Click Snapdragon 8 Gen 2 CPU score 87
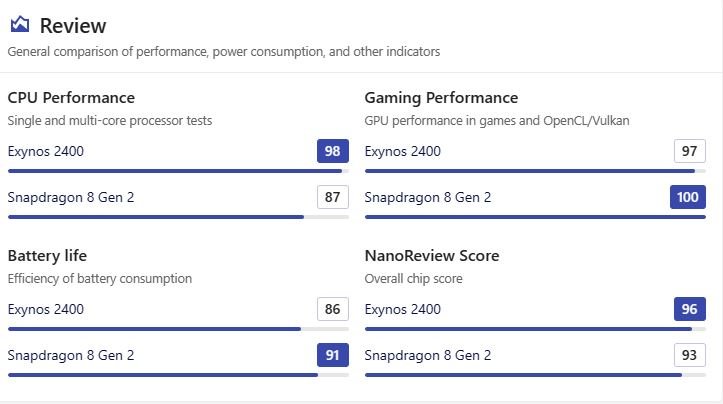Screen dimensions: 723x404 (333, 197)
